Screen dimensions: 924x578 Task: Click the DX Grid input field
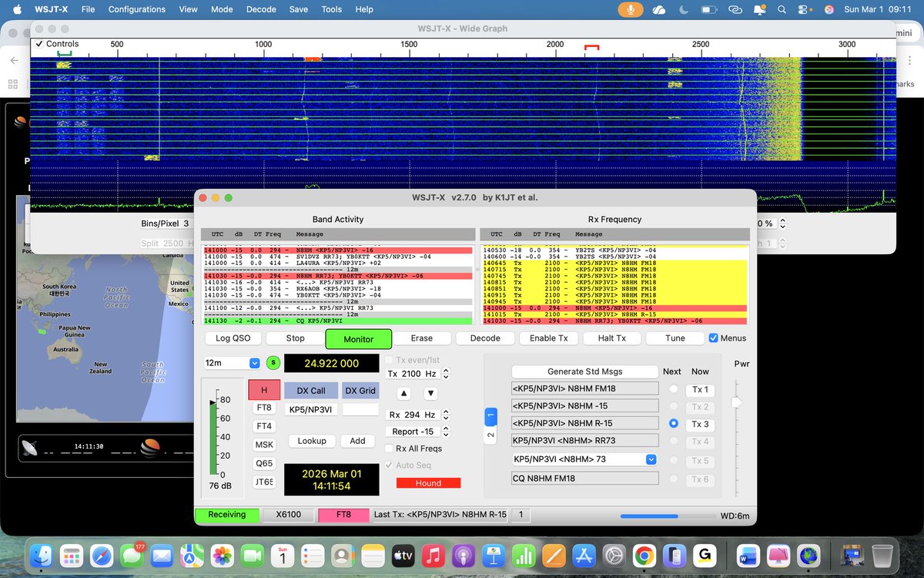(x=360, y=409)
